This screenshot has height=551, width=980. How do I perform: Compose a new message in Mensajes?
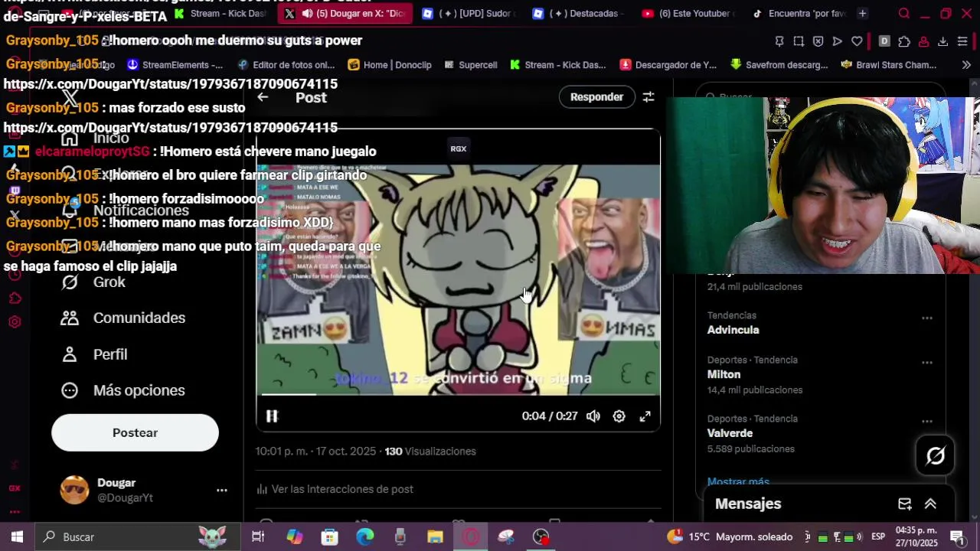click(x=905, y=504)
